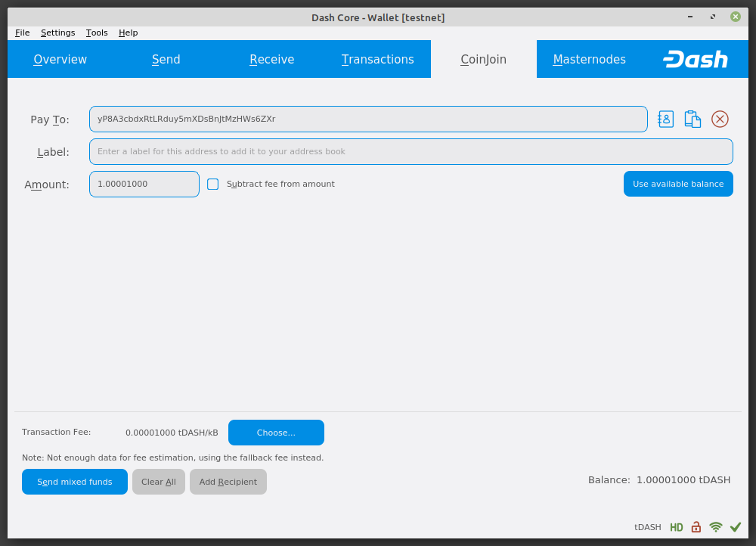Image resolution: width=756 pixels, height=546 pixels.
Task: Paste address from clipboard icon
Action: click(692, 119)
